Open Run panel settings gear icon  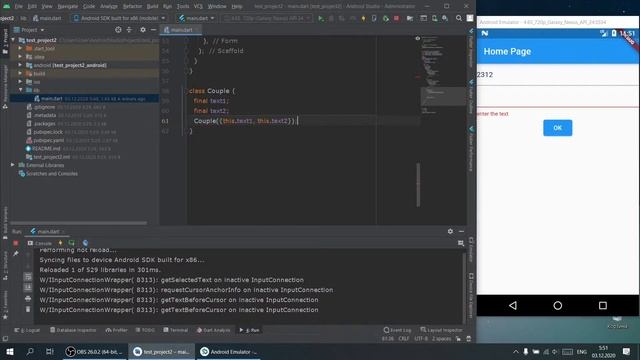coord(450,231)
